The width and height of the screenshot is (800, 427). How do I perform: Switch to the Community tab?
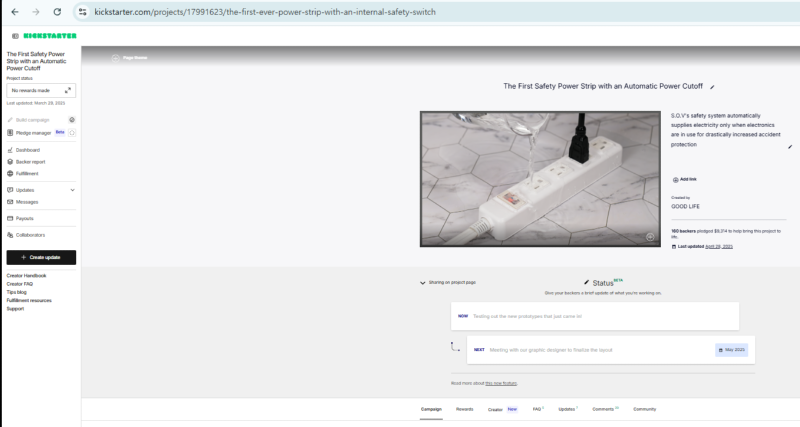point(644,409)
